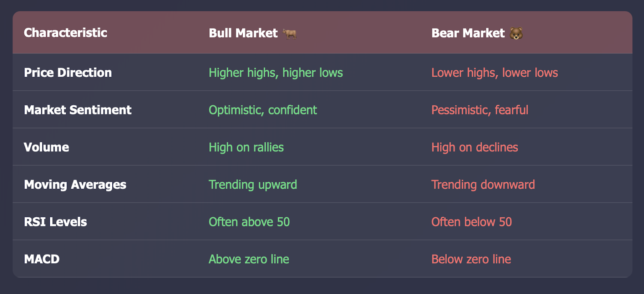The height and width of the screenshot is (294, 644).
Task: Select the Price Direction row label
Action: click(x=68, y=72)
